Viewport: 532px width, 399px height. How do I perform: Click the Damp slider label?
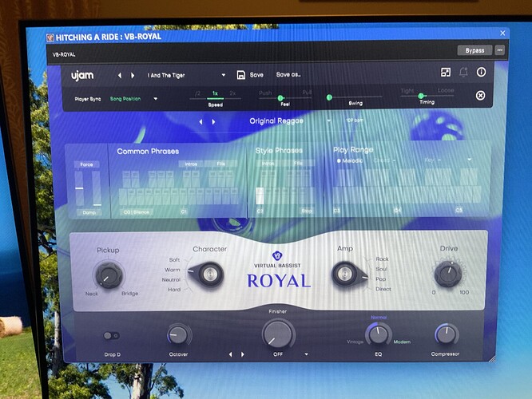pos(89,212)
